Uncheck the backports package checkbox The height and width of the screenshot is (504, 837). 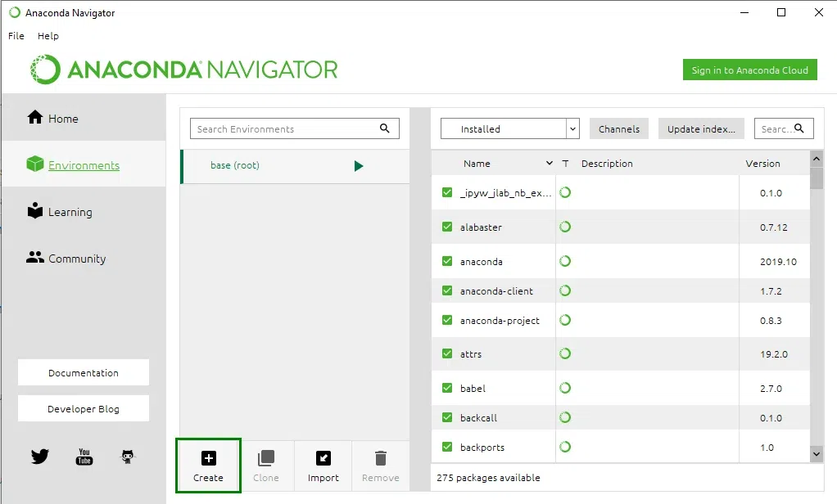[x=447, y=447]
